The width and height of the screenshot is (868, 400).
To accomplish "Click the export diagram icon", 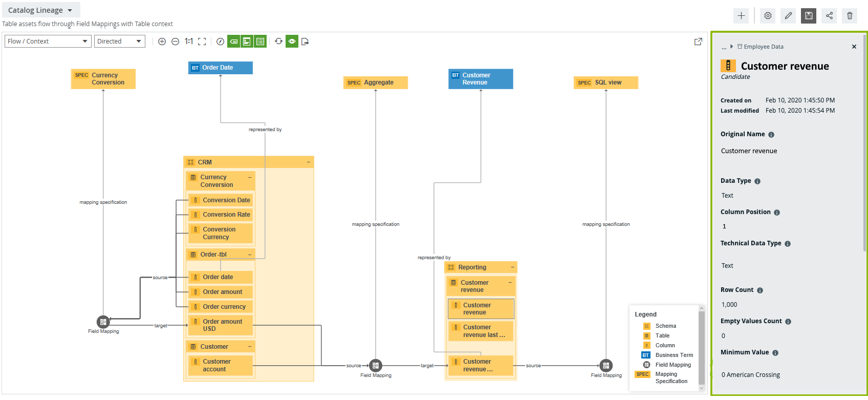I will tap(305, 41).
